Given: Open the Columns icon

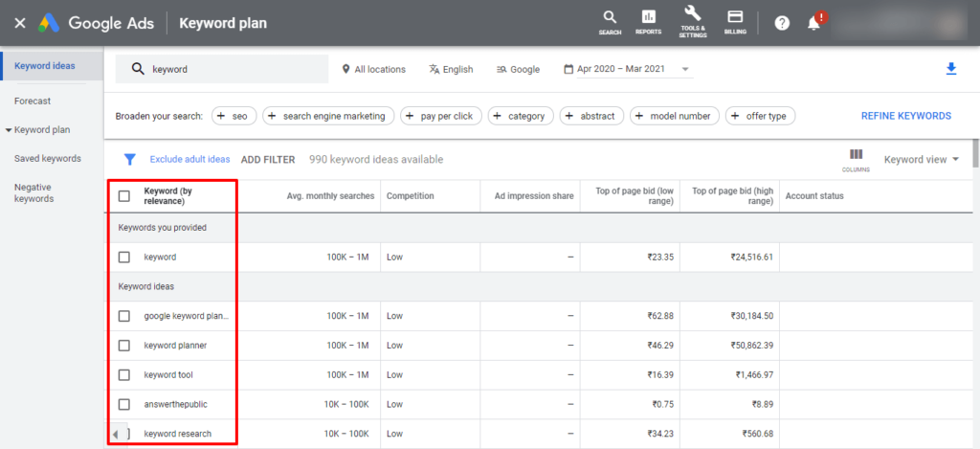Looking at the screenshot, I should coord(856,160).
